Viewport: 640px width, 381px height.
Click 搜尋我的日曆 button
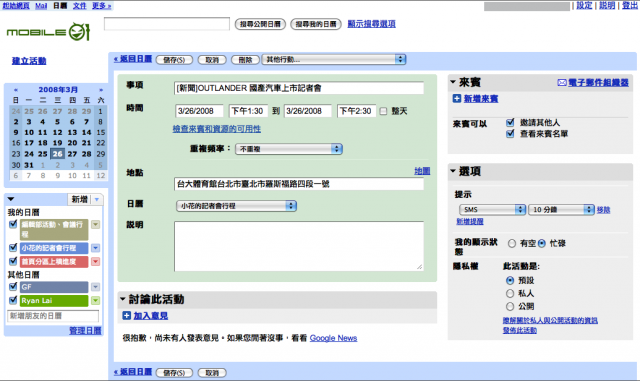click(x=316, y=24)
